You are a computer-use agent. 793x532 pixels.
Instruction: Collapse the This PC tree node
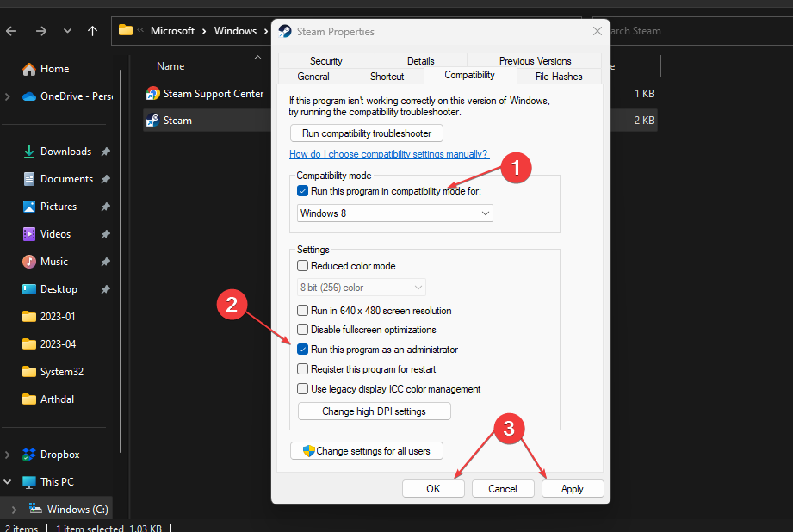point(8,482)
